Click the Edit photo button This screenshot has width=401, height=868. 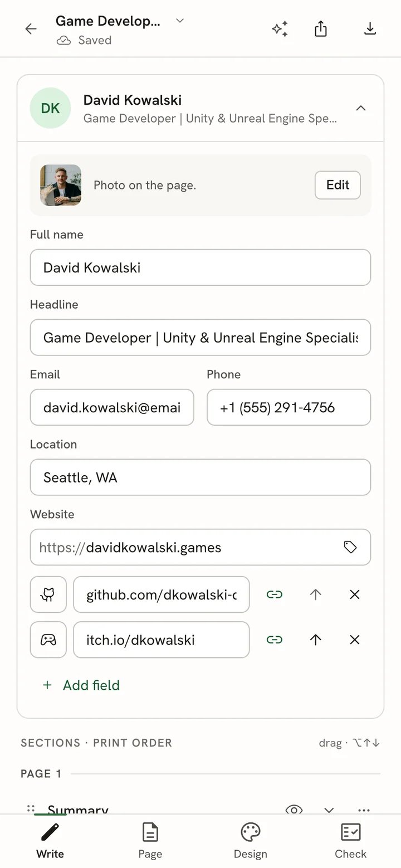[338, 185]
